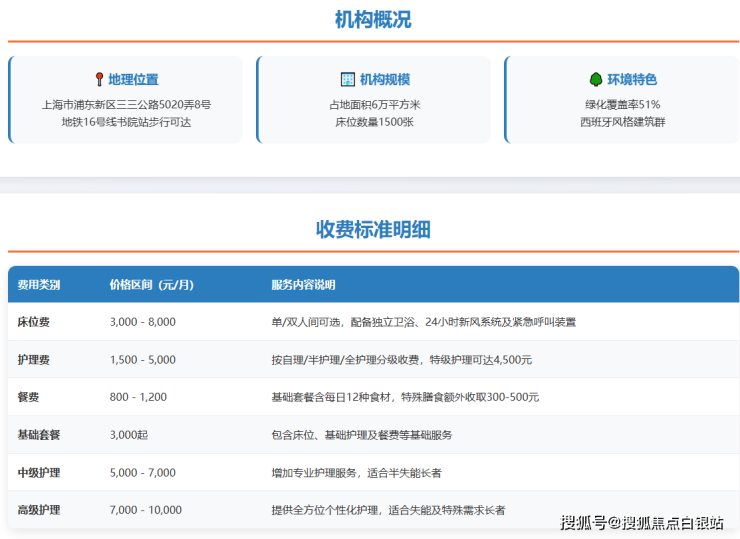Click the 费用类别 column header
The image size is (740, 539).
pos(39,285)
